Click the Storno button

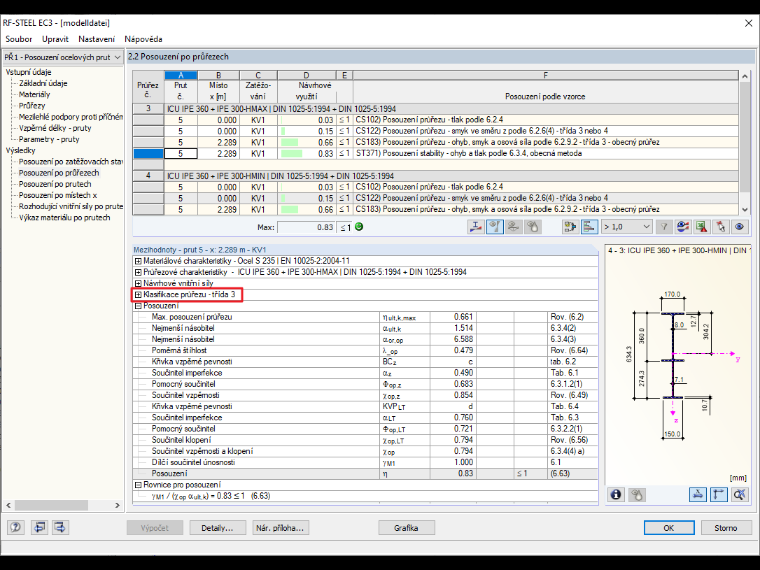click(726, 528)
